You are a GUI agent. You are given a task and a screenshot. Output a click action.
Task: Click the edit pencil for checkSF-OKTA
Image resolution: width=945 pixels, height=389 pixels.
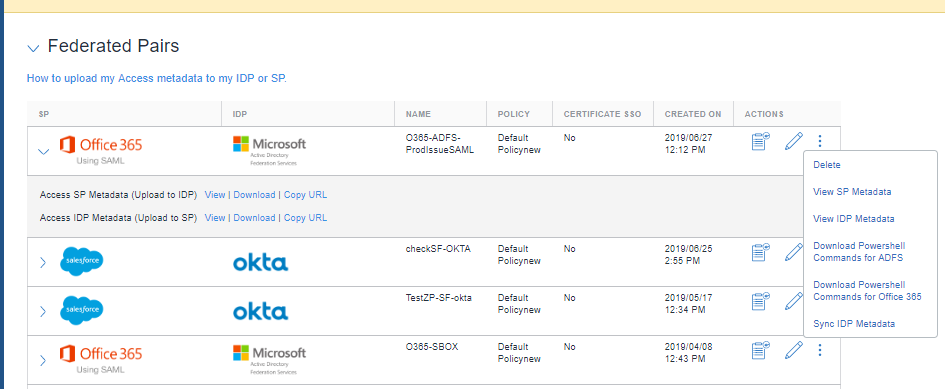794,251
